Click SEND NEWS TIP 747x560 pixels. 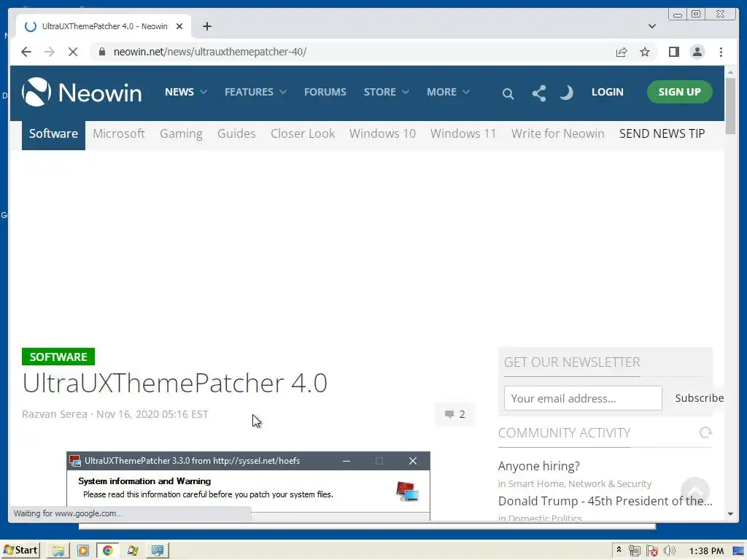pyautogui.click(x=662, y=134)
